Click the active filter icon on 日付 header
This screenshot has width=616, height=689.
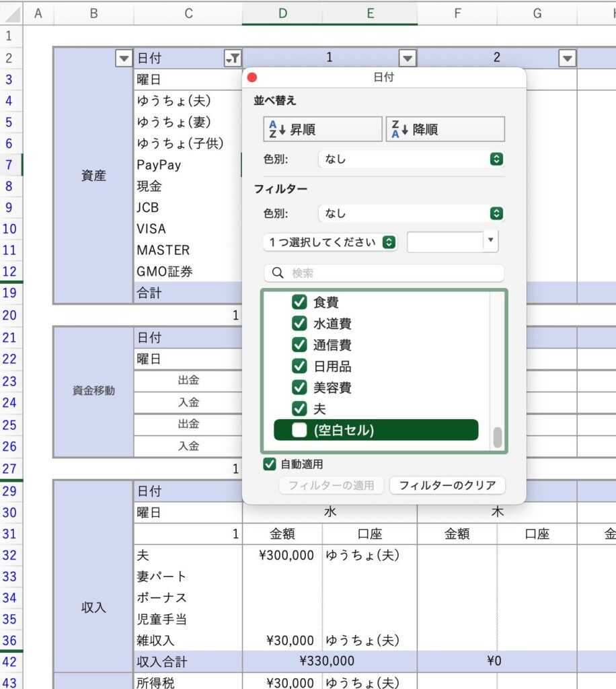pos(232,59)
